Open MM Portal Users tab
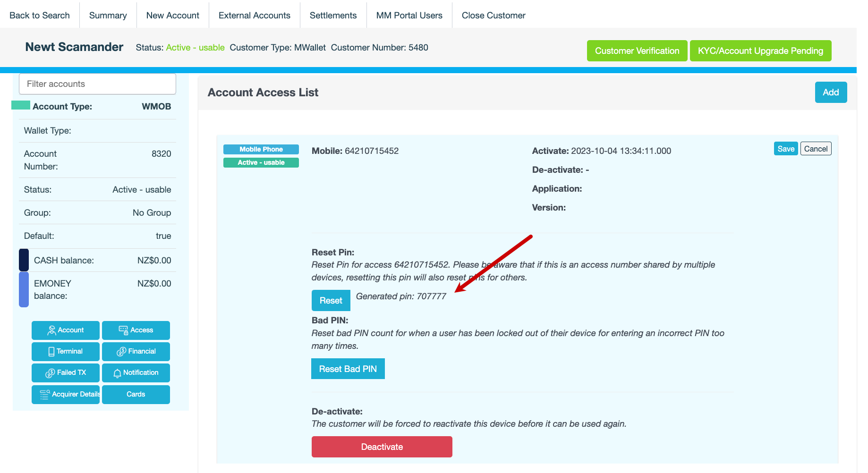The height and width of the screenshot is (473, 868). tap(409, 15)
